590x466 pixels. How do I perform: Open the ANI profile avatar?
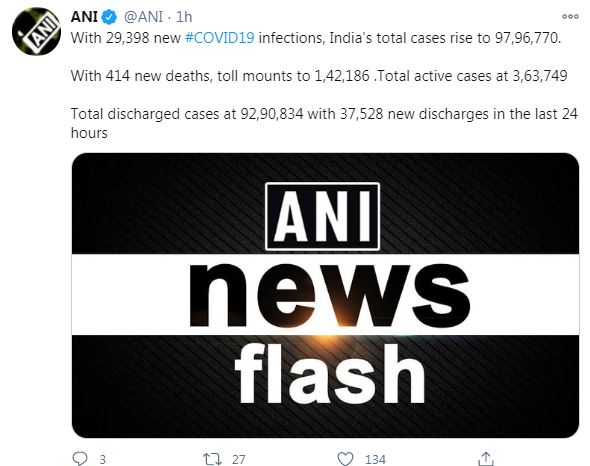tap(36, 31)
